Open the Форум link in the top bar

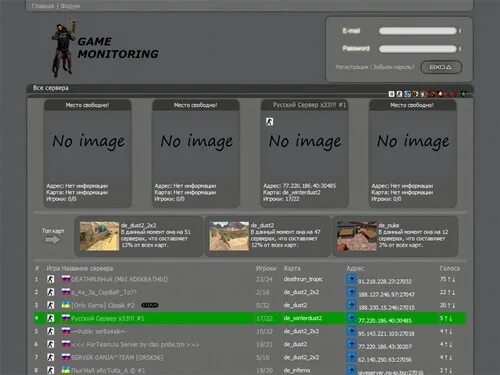70,6
